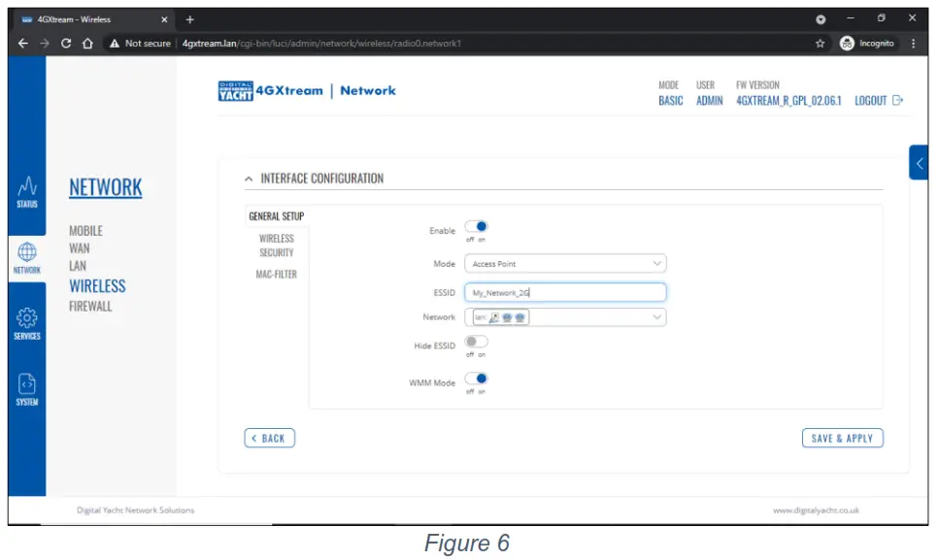Click the Logout link

click(x=879, y=101)
